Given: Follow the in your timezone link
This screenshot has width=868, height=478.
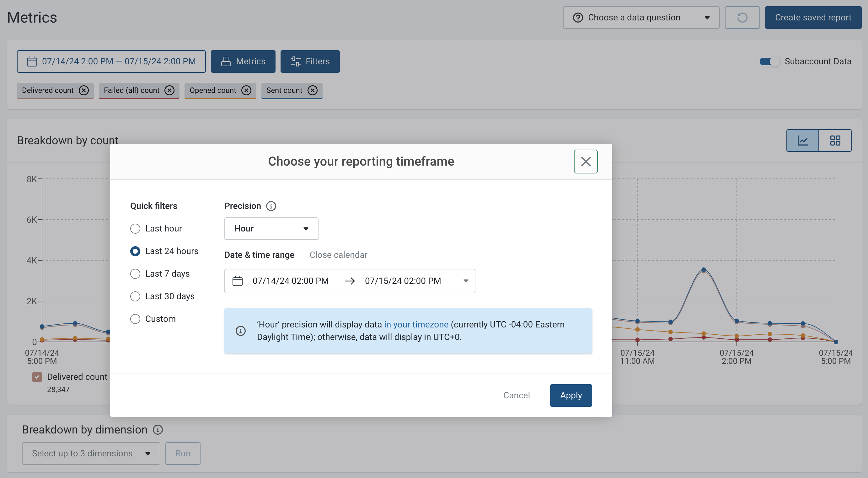Looking at the screenshot, I should (416, 324).
